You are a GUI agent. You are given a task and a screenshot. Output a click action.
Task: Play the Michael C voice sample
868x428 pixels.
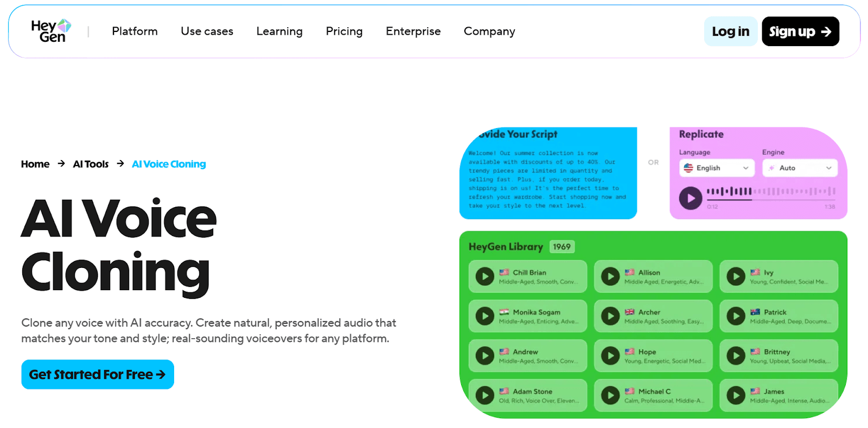pos(610,395)
